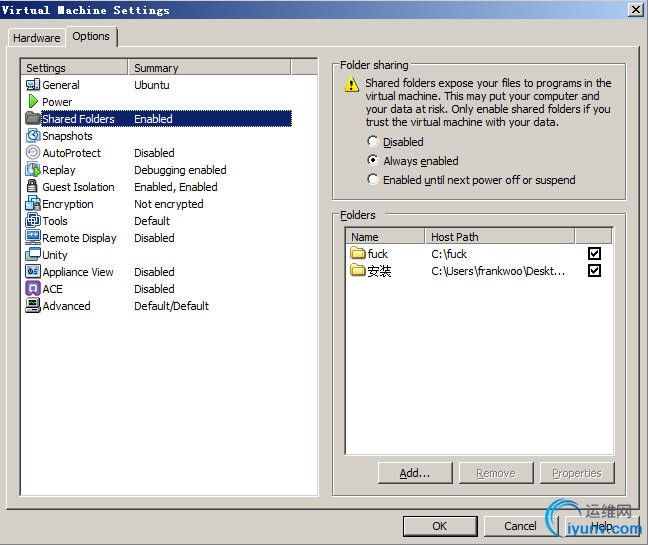648x545 pixels.
Task: Click the Enabled, Enabled summary text
Action: pos(176,187)
